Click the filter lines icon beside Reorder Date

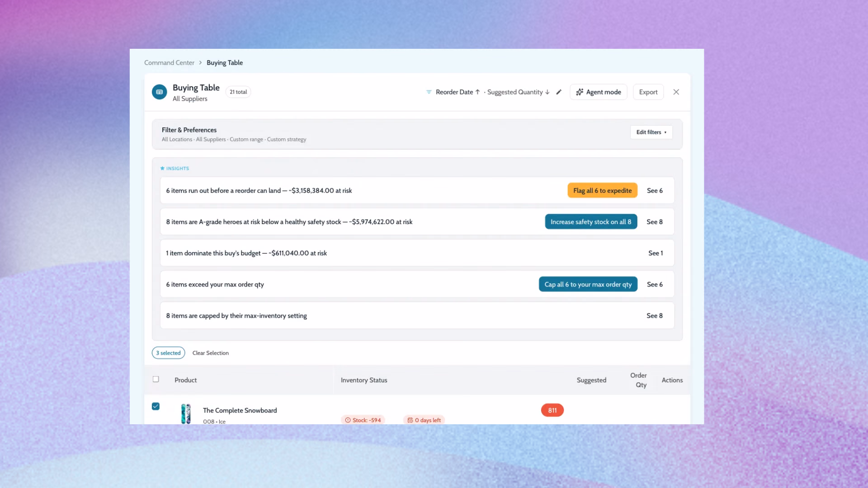[x=429, y=92]
